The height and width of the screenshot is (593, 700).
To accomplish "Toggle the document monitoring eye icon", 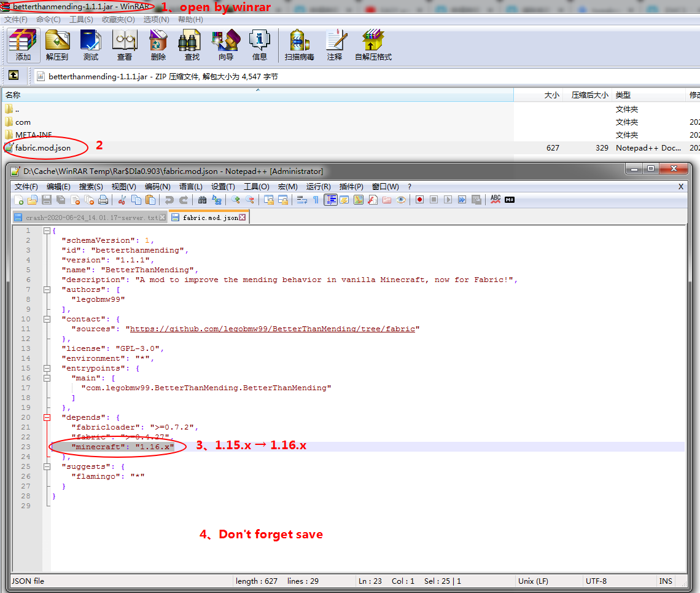I will coord(401,200).
